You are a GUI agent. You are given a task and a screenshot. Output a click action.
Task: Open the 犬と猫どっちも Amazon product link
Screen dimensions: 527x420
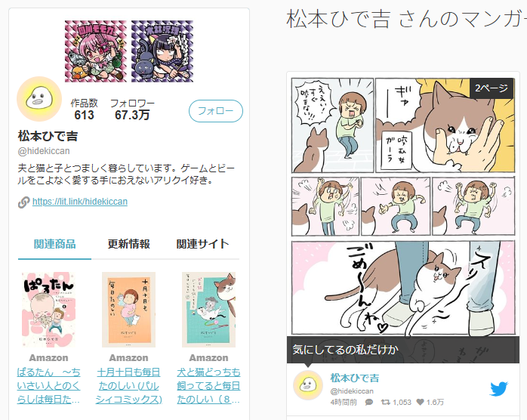(208, 386)
